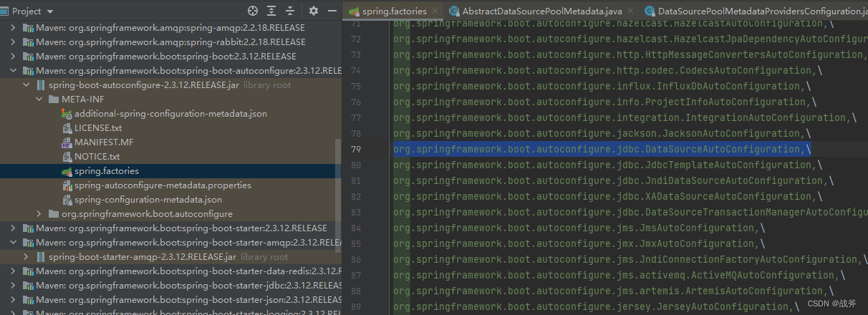This screenshot has width=868, height=315.
Task: Click Maven library icon for spring-amqp
Action: tap(28, 27)
